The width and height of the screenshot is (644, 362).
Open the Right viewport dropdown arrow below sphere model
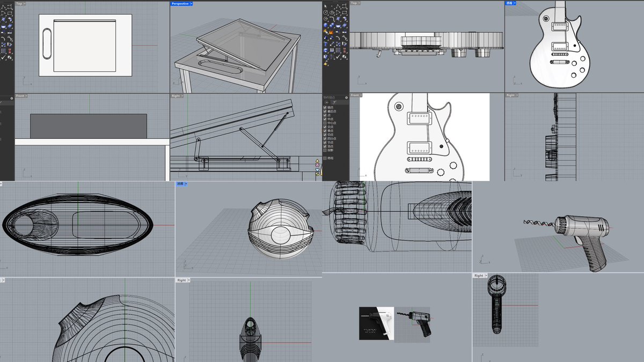(x=188, y=280)
